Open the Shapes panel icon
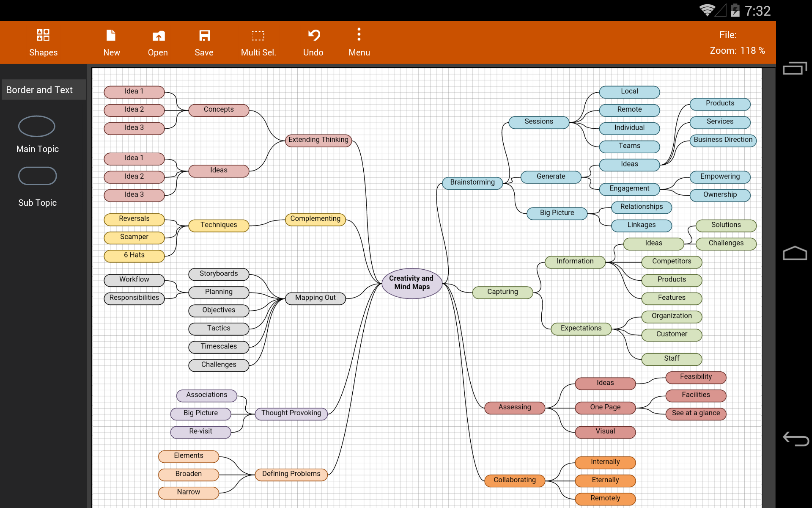This screenshot has width=812, height=508. coord(43,35)
